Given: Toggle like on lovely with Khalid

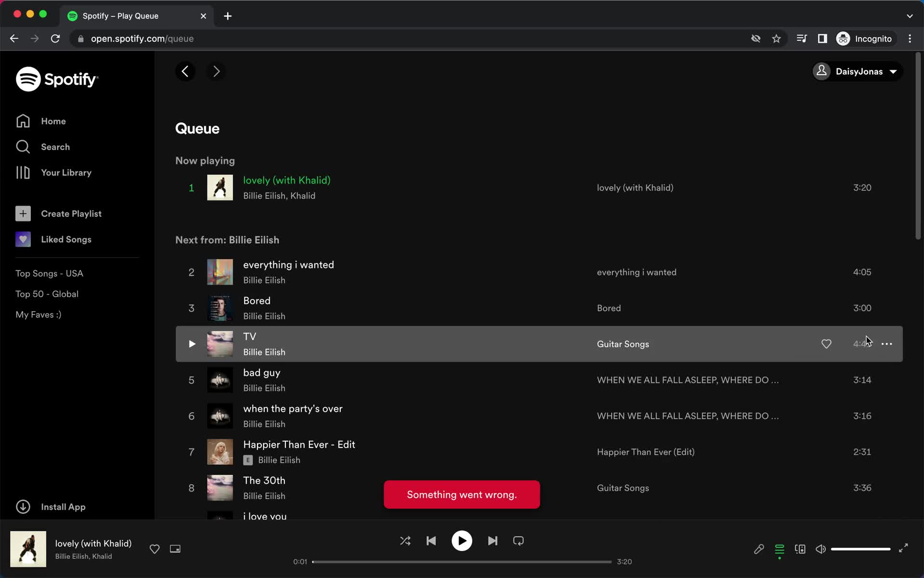Looking at the screenshot, I should pyautogui.click(x=154, y=549).
